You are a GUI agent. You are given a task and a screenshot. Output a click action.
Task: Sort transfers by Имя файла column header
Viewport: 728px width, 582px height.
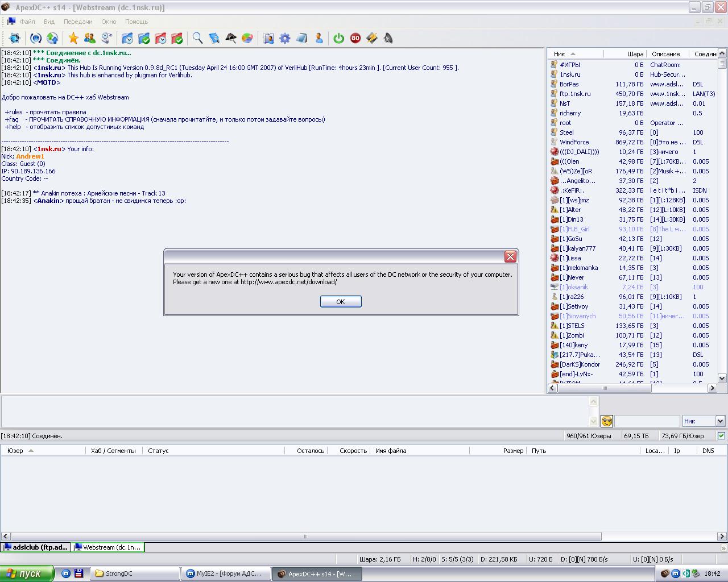point(420,451)
